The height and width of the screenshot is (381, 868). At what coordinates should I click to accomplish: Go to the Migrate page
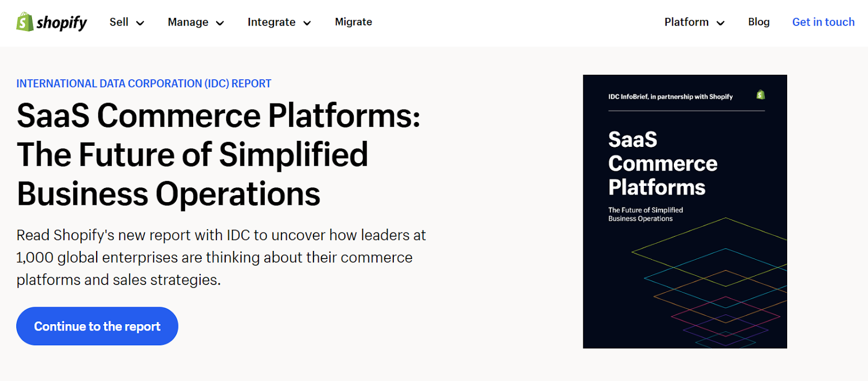point(354,22)
